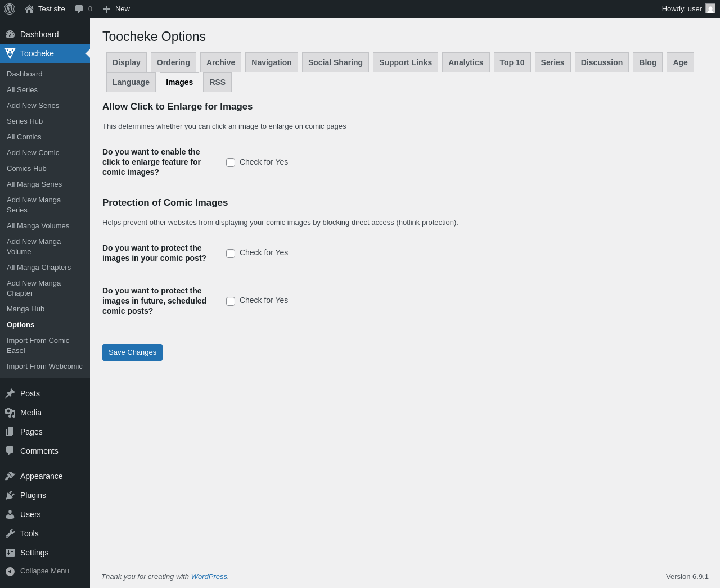This screenshot has width=720, height=588.
Task: Click the Collapse Menu arrow icon
Action: [x=10, y=571]
